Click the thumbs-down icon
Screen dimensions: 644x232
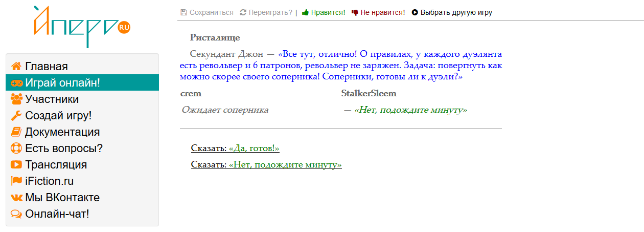355,12
